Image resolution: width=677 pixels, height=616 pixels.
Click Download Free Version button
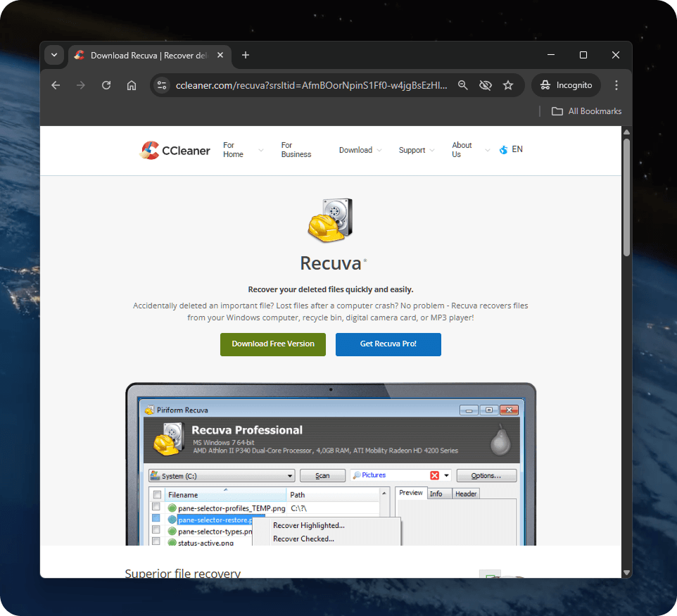pos(273,344)
